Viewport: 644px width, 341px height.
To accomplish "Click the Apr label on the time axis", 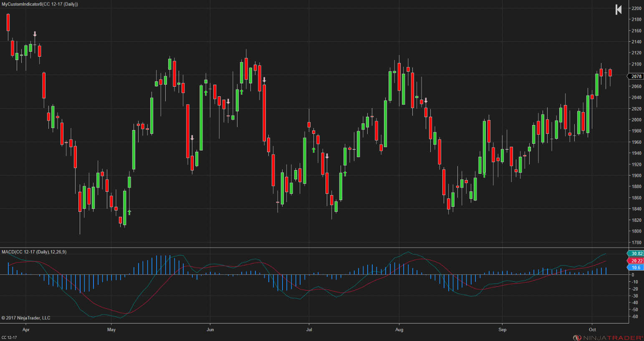I will [26, 329].
